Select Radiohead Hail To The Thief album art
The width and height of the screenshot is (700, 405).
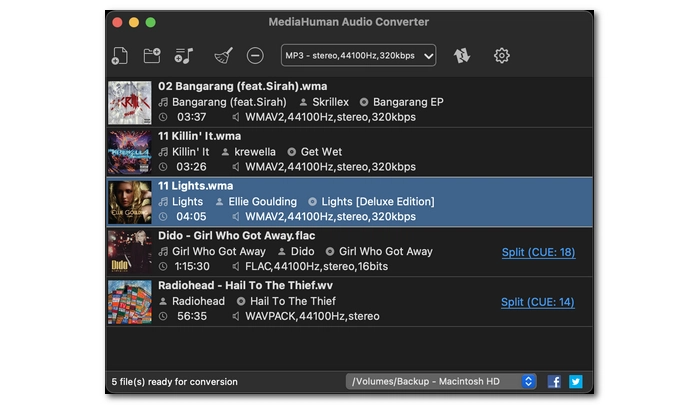pyautogui.click(x=129, y=302)
